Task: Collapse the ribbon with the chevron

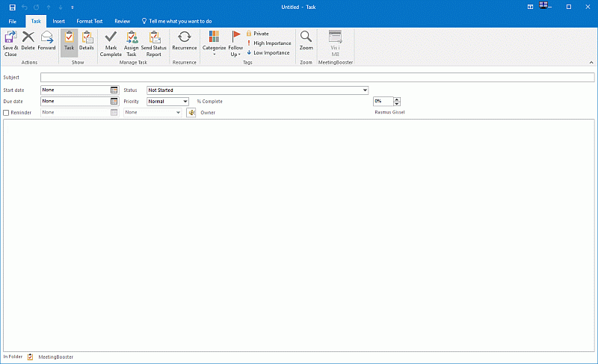Action: pos(591,63)
